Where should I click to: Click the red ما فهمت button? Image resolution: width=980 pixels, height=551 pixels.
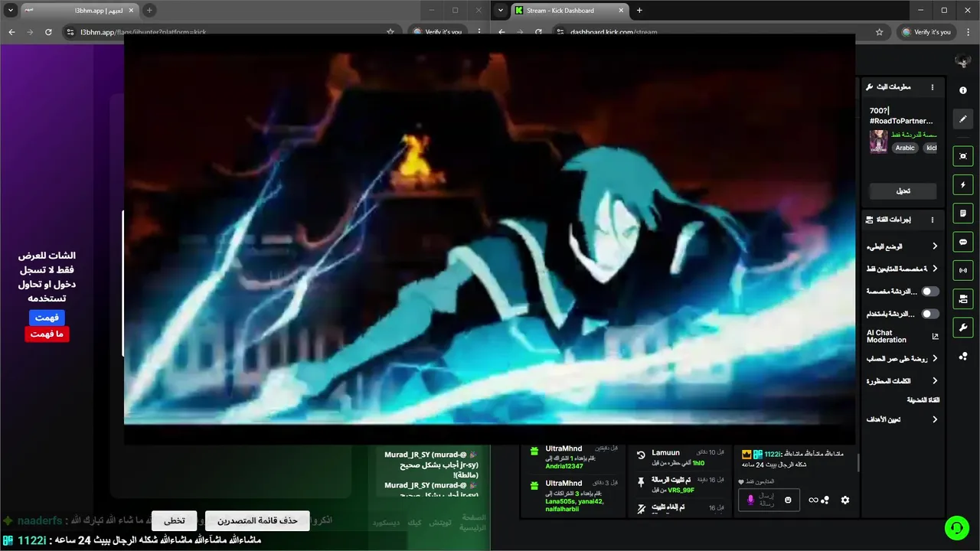coord(47,334)
